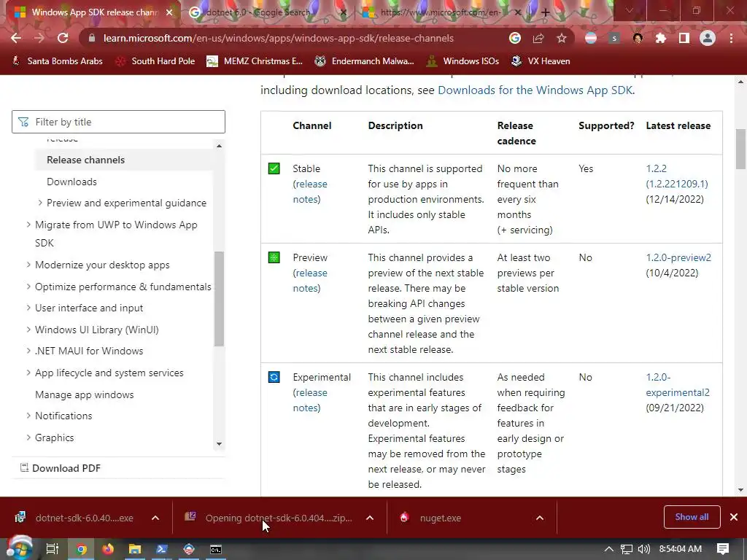
Task: Open Firefox from the taskbar
Action: click(x=108, y=549)
